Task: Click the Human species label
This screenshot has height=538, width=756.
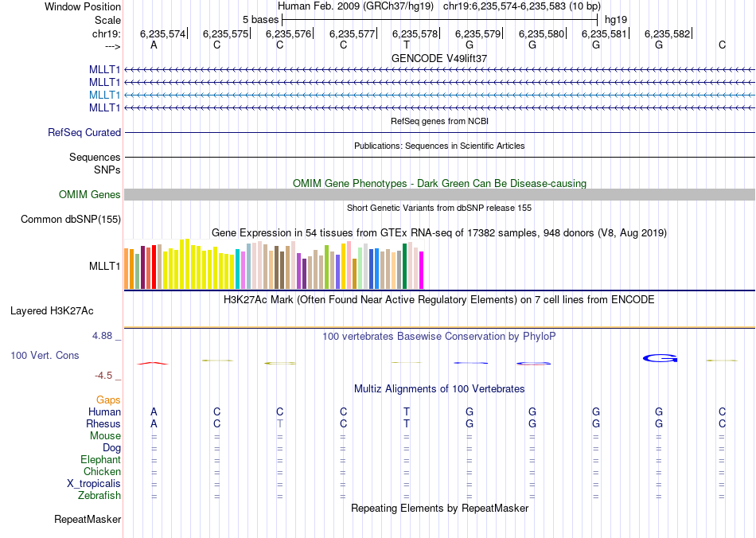Action: 104,412
